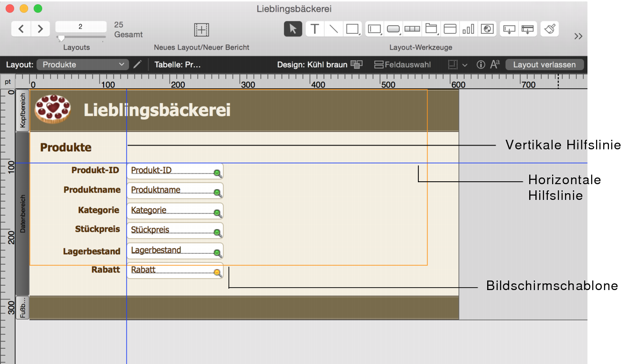Click the pt ruler unit box

tap(8, 82)
